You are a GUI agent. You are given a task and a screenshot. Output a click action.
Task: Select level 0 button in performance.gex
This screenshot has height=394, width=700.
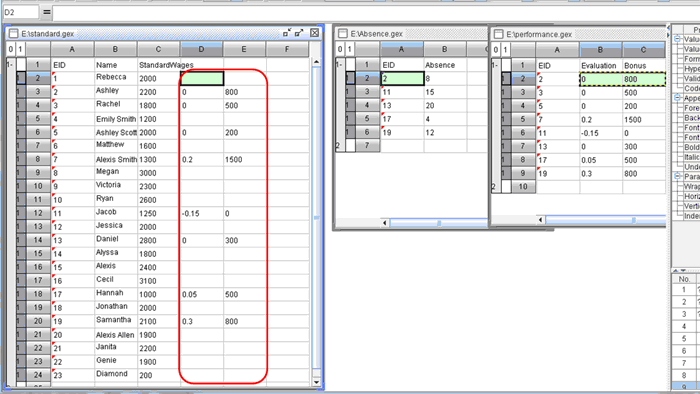tap(496, 50)
